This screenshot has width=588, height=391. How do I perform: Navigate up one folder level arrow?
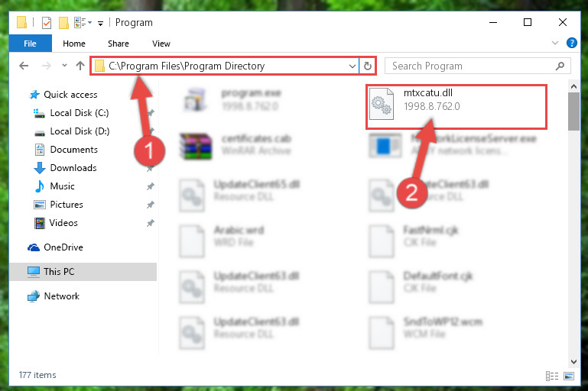[x=80, y=66]
